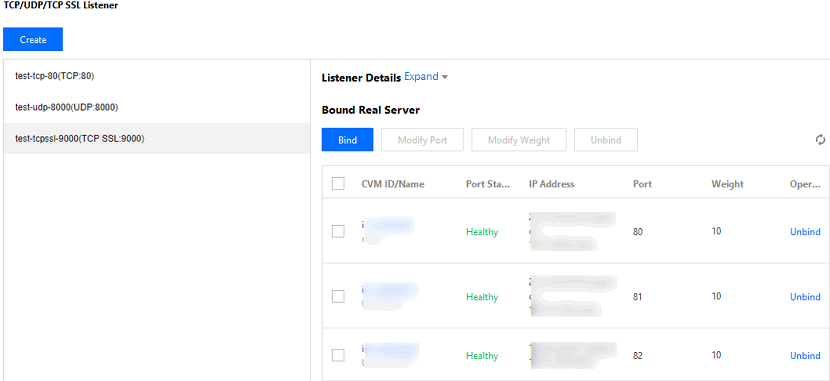Select the test-tcpssl-9000(TCP SSL:9000) listener
Viewport: 830px width, 381px height.
157,139
